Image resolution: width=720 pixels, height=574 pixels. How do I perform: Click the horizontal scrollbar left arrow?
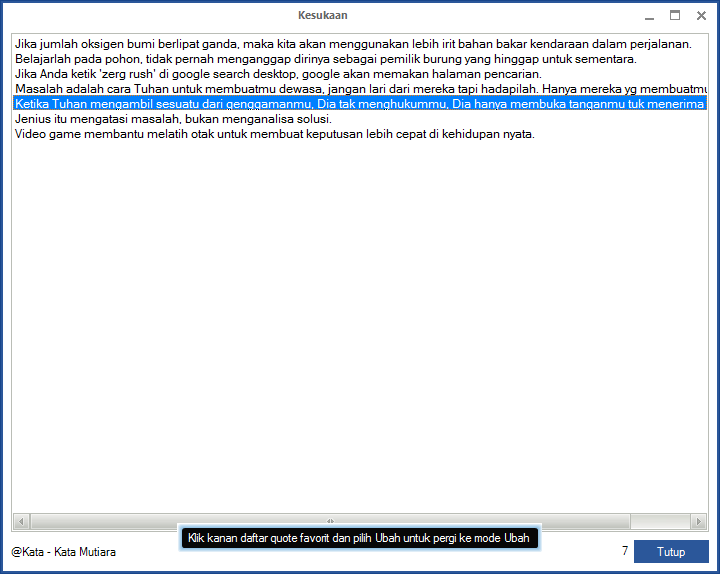(21, 521)
